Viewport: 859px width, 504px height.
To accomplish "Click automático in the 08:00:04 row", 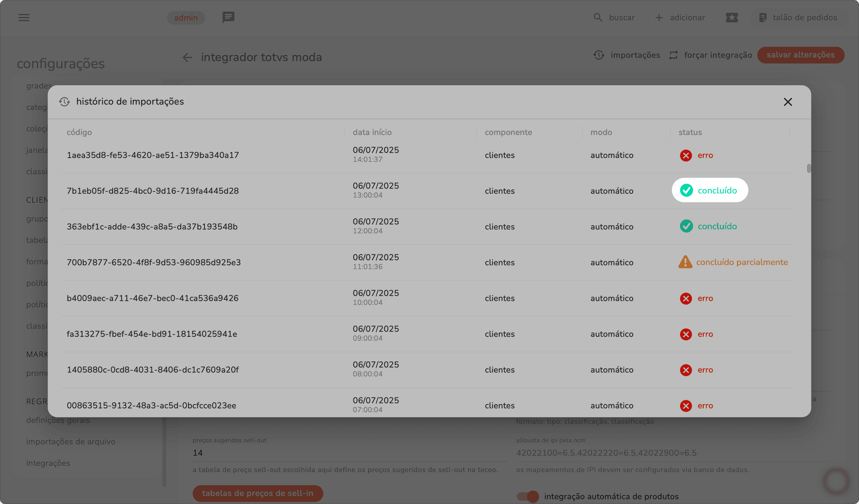I will [612, 370].
